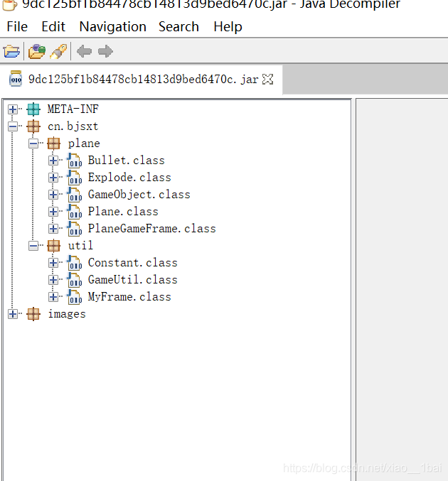Click the PlaneGameFrame.class file icon

75,229
